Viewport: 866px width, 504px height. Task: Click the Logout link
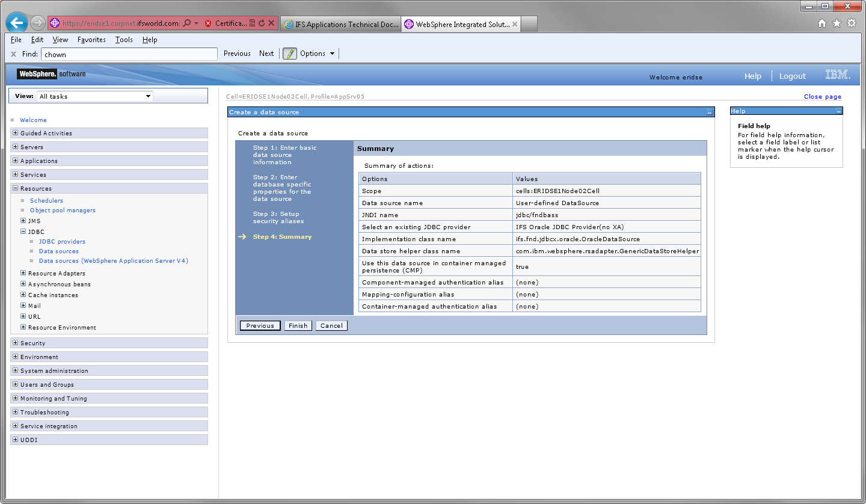[x=792, y=76]
